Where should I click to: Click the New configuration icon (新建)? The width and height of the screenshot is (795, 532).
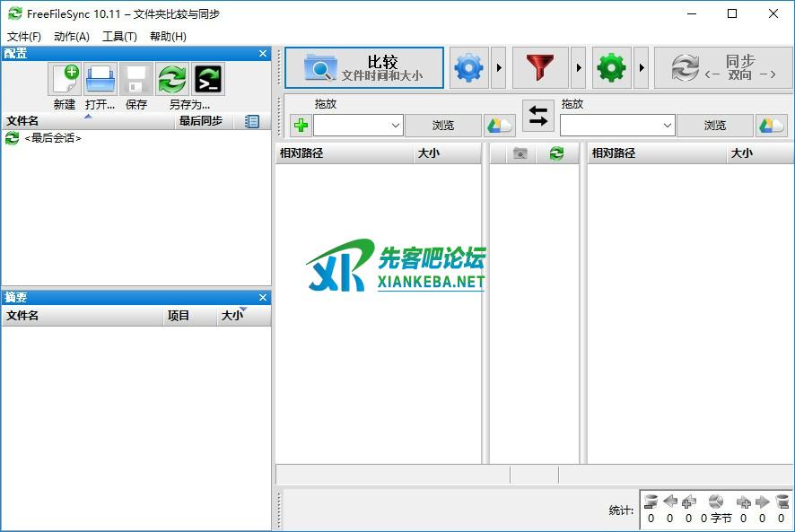(65, 80)
